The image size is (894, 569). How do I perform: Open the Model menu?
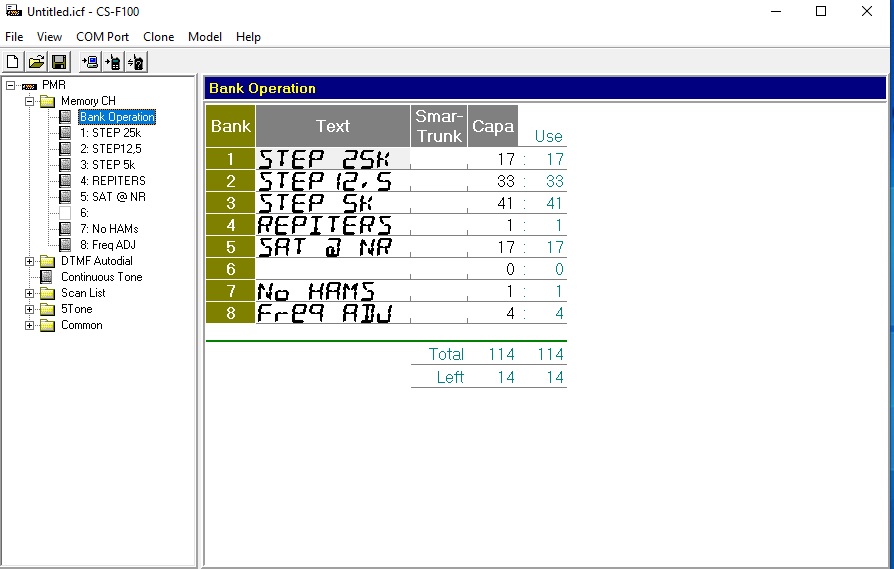(205, 37)
